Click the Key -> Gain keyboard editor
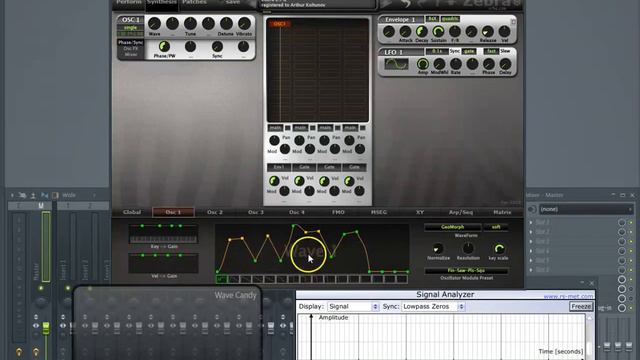 pyautogui.click(x=163, y=234)
